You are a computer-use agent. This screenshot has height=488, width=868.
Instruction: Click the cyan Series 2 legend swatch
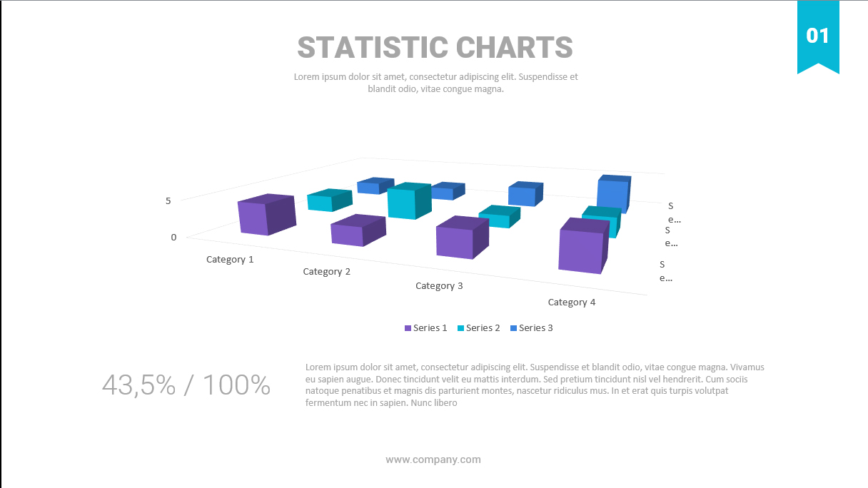(x=460, y=328)
